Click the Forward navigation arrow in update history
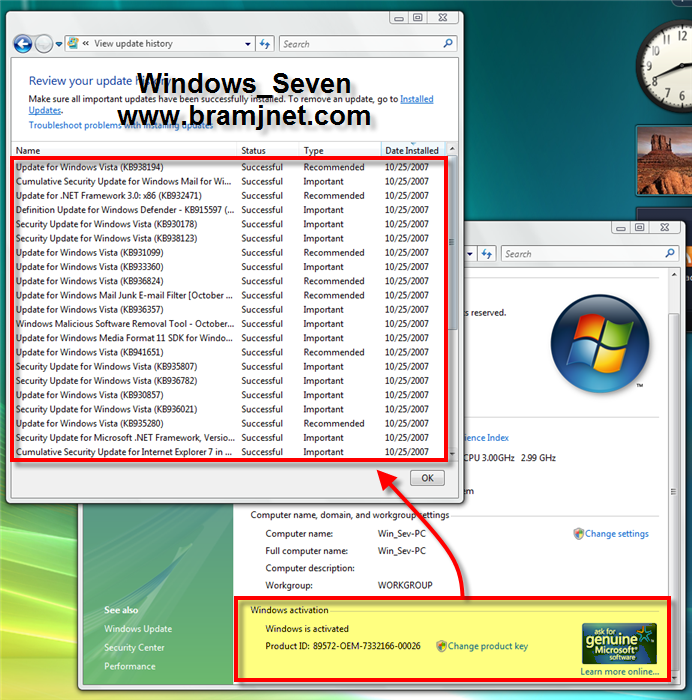Image resolution: width=692 pixels, height=700 pixels. (43, 44)
